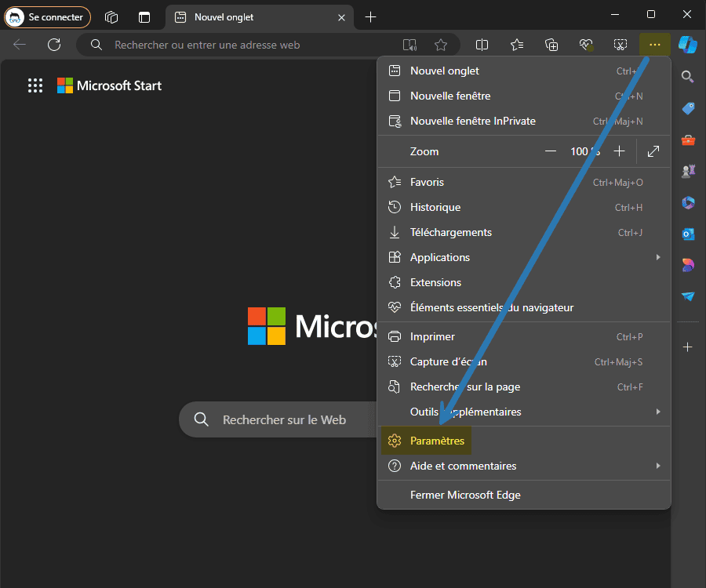Open the sidebar Microsoft 365 icon
This screenshot has height=588, width=706.
tap(688, 202)
